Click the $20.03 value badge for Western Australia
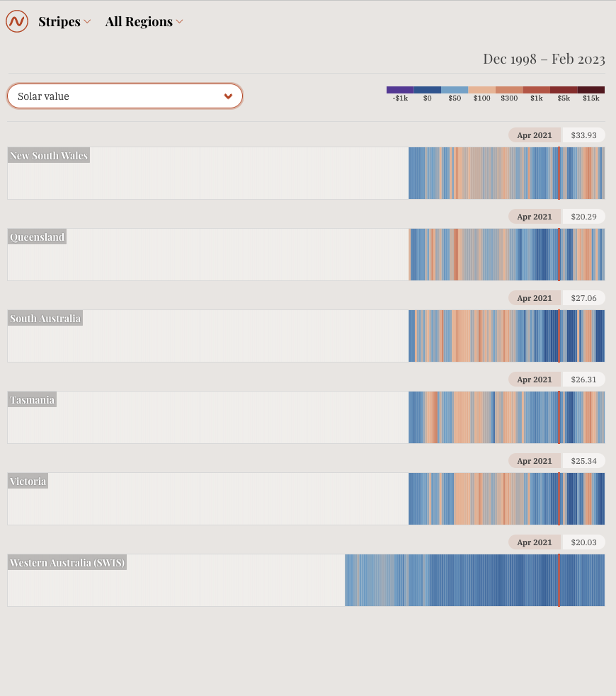Screen dimensions: 616x696 583,542
